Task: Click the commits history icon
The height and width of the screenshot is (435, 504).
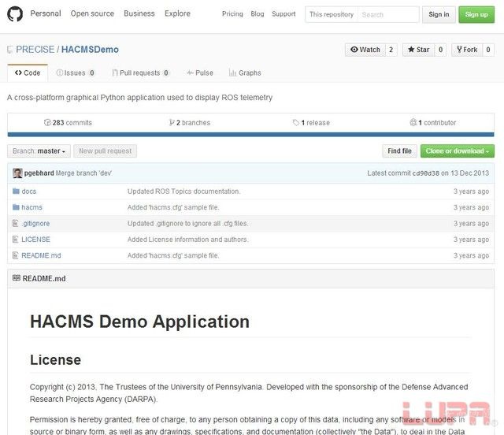Action: [x=47, y=123]
